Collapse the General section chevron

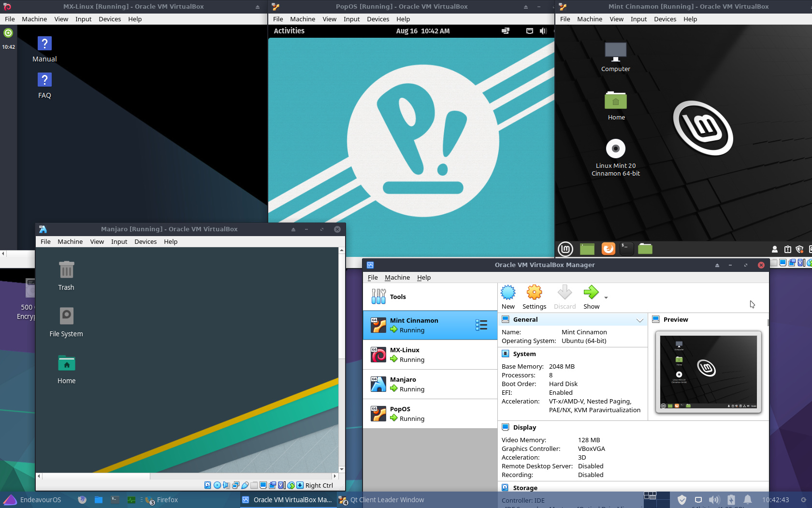tap(639, 320)
